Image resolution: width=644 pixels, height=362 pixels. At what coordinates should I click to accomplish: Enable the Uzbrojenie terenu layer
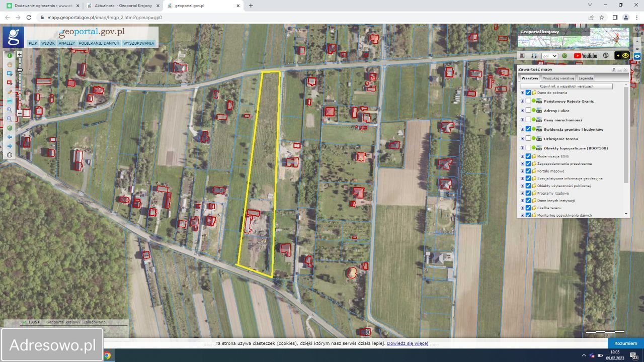click(x=528, y=139)
